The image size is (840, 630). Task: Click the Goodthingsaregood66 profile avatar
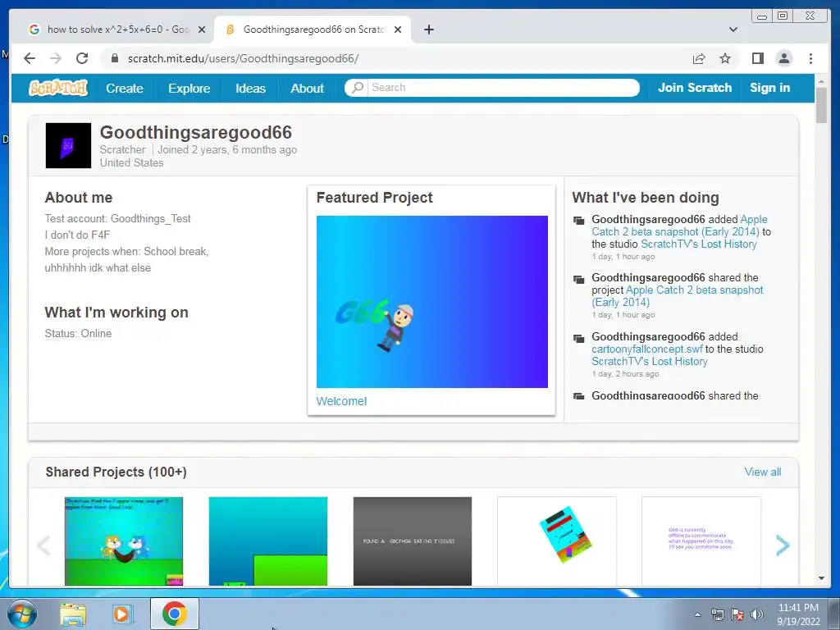(68, 146)
